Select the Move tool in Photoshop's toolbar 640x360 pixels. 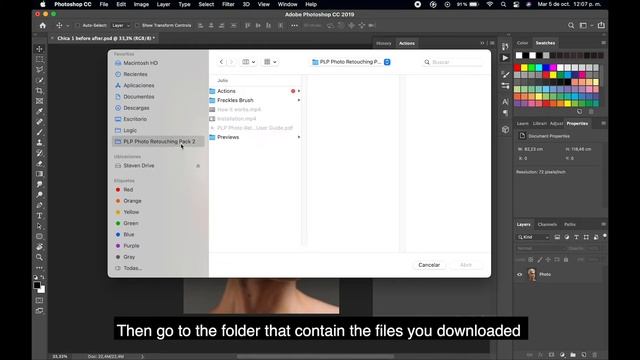(x=40, y=49)
